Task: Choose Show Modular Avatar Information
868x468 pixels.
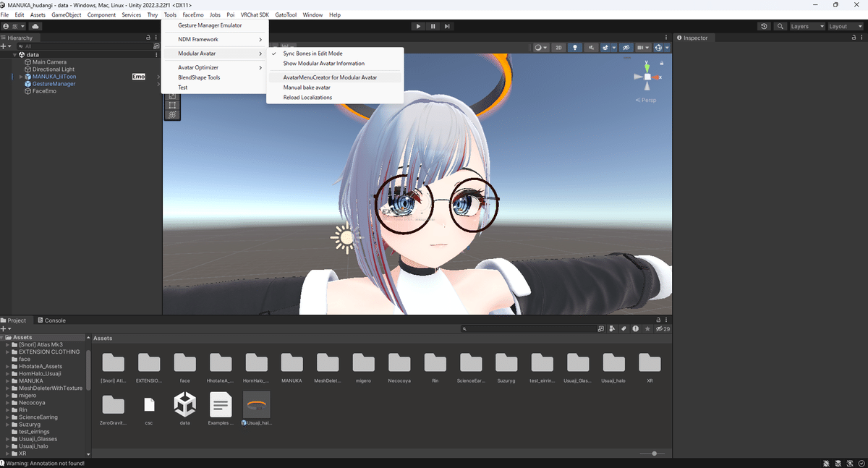Action: tap(335, 64)
